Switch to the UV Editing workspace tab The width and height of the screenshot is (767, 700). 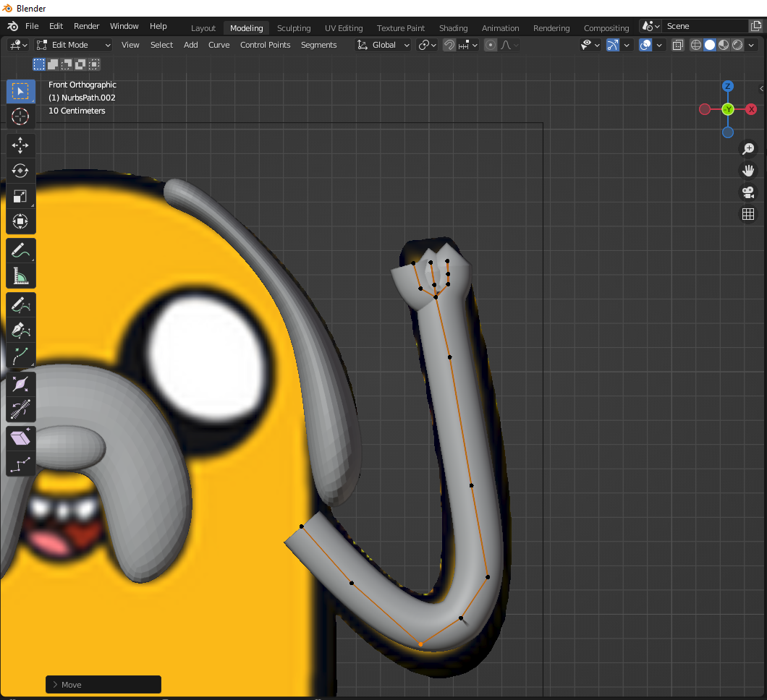click(344, 28)
